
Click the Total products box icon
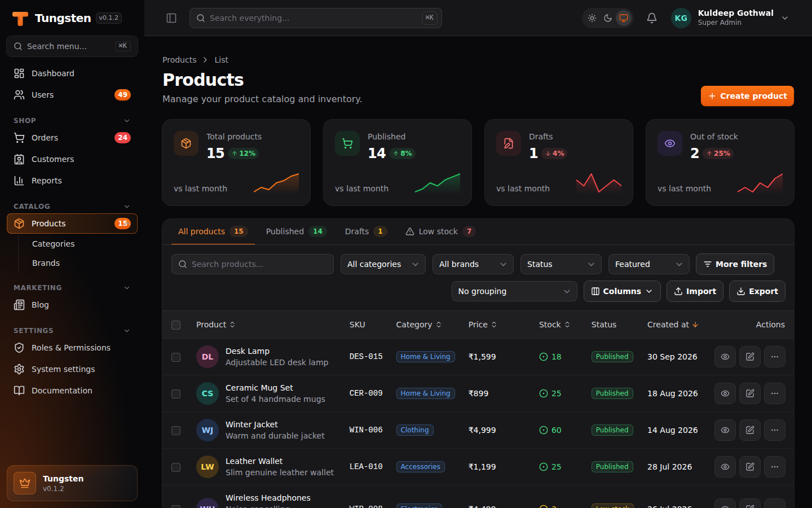186,143
